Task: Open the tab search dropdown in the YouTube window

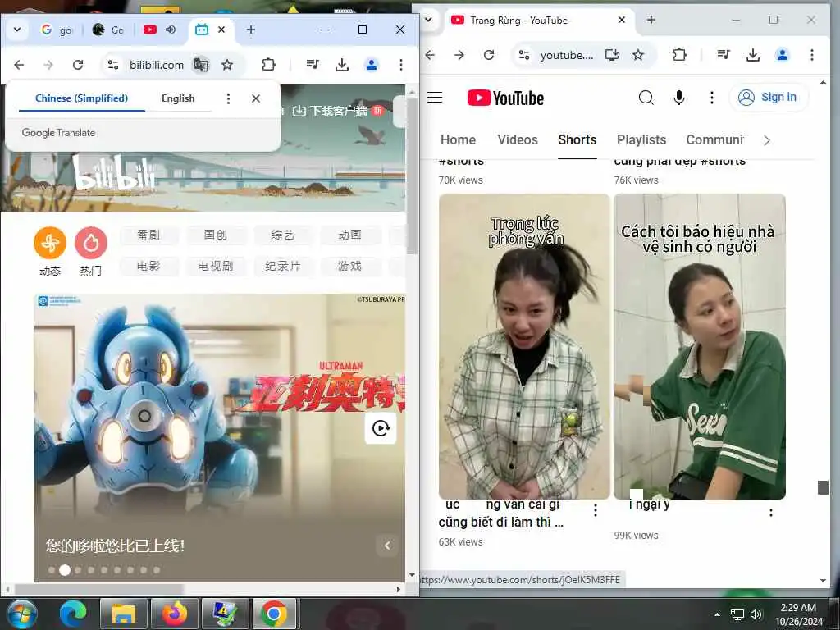Action: coord(428,20)
